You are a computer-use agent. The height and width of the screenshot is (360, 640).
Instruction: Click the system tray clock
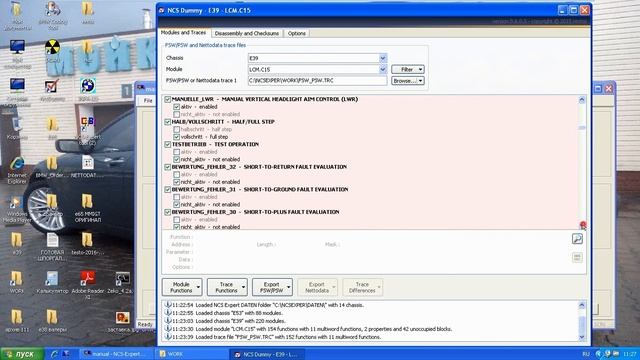[x=630, y=354]
